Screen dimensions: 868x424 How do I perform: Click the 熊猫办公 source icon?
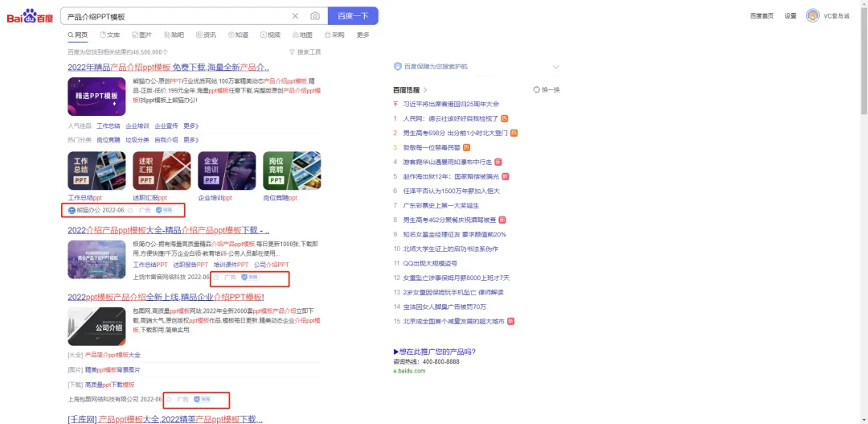72,211
